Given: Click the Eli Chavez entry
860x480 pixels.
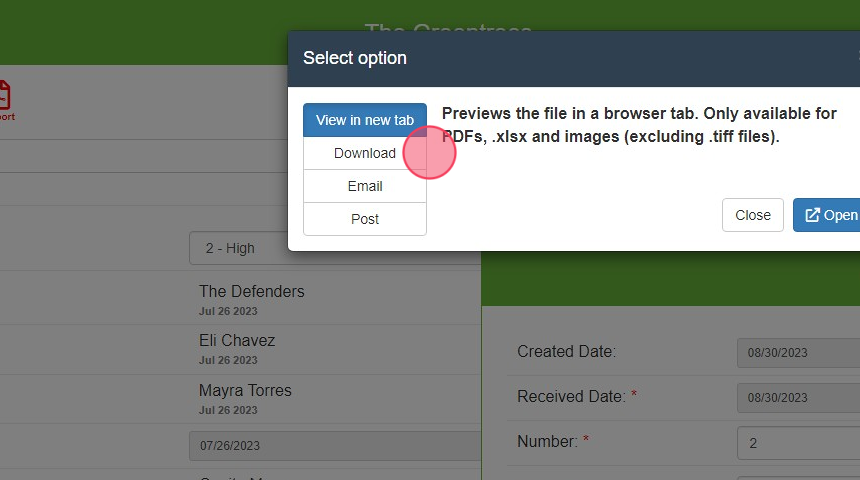Looking at the screenshot, I should click(x=237, y=340).
